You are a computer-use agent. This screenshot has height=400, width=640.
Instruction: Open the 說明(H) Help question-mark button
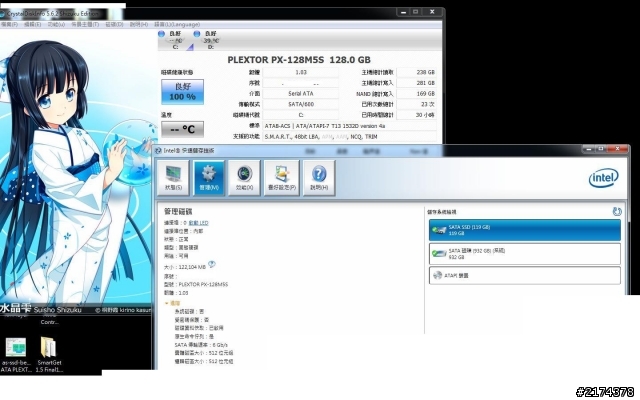pos(319,178)
